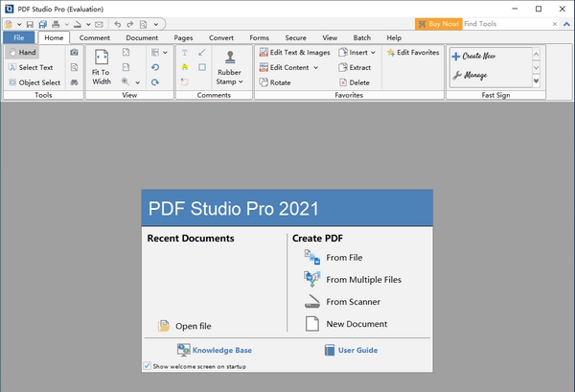Click the Save As double-disk icon

43,24
